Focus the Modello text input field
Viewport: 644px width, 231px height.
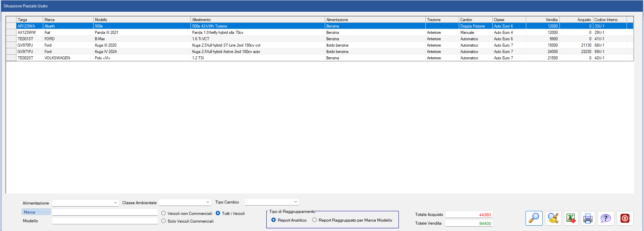pyautogui.click(x=105, y=221)
